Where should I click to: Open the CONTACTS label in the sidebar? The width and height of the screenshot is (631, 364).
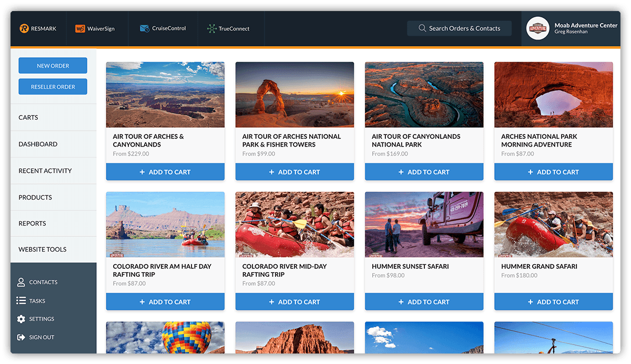[43, 282]
